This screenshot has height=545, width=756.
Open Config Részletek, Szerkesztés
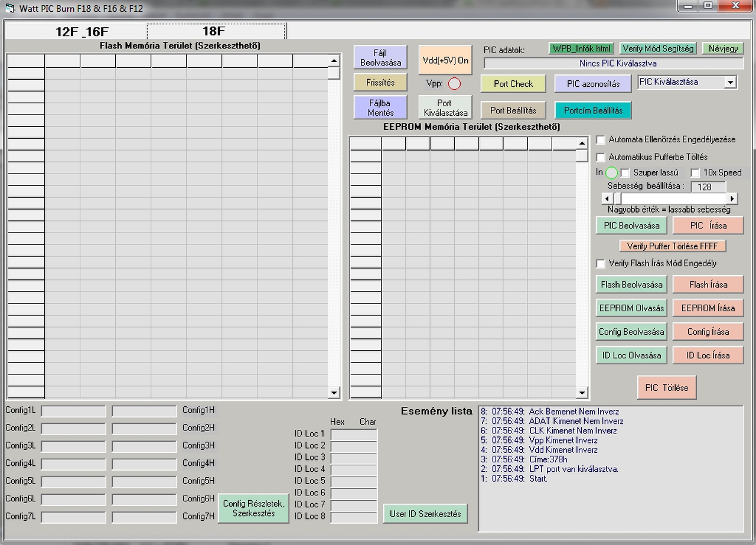(253, 508)
